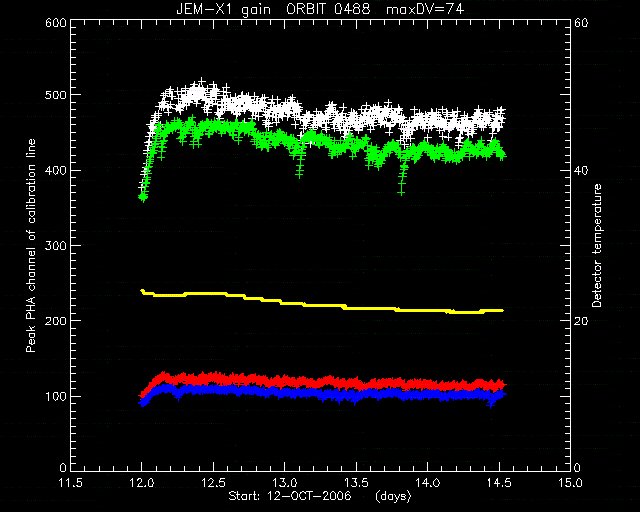Viewport: 640px width, 512px height.
Task: Click the 300 tick label on left axis
Action: 56,245
